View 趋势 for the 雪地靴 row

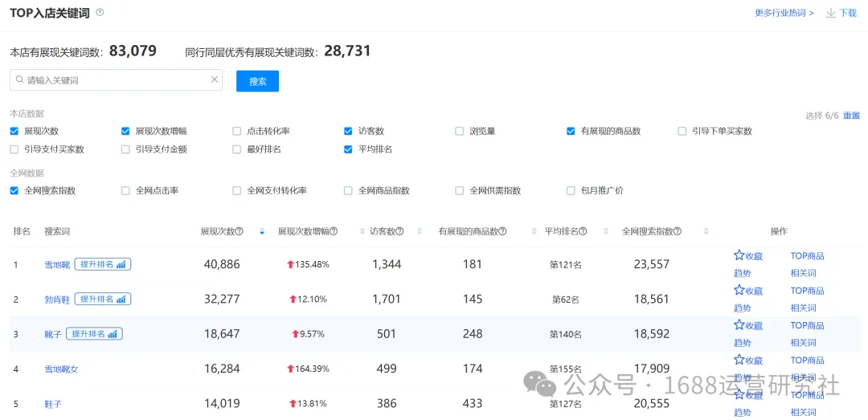coord(743,273)
